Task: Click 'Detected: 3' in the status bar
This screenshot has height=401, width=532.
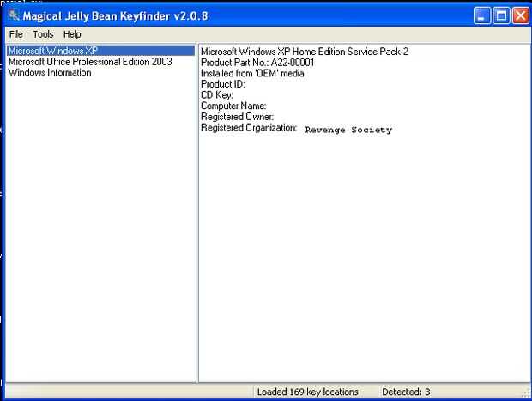Action: 406,392
